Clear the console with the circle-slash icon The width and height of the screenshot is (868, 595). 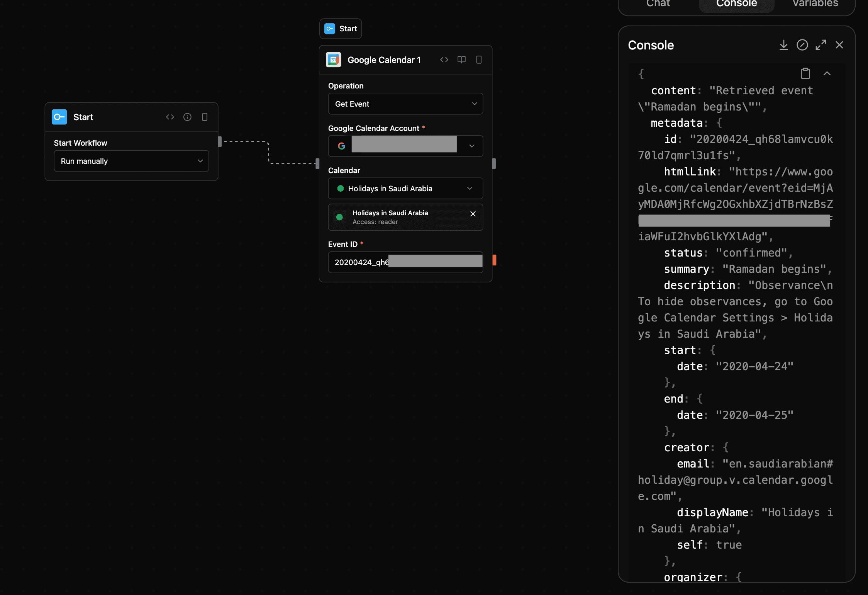pyautogui.click(x=802, y=45)
